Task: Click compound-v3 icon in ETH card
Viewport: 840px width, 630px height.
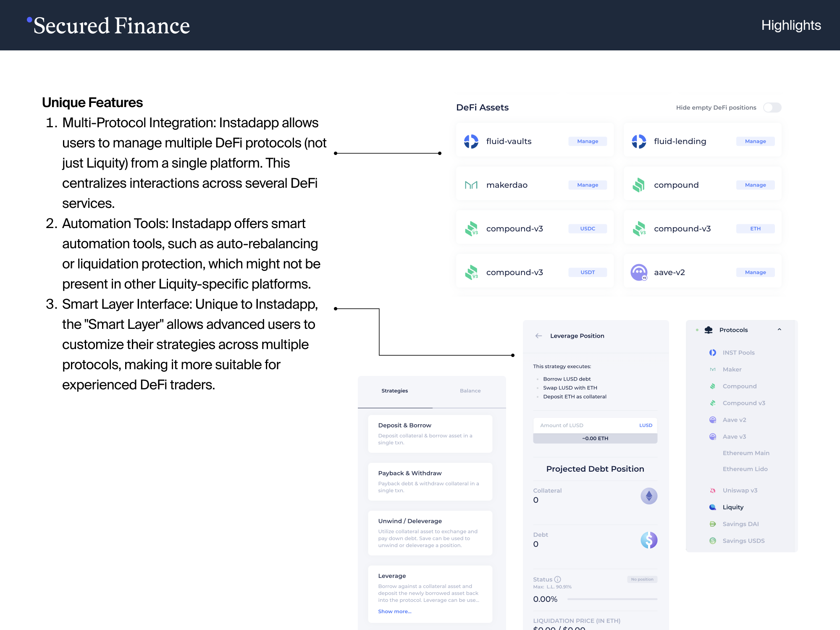Action: click(x=639, y=228)
